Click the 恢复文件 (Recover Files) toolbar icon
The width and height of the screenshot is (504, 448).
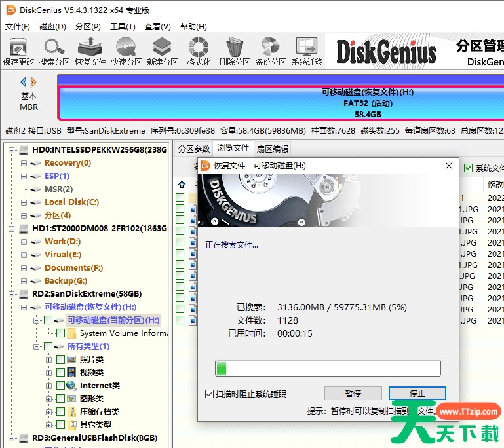(x=90, y=51)
